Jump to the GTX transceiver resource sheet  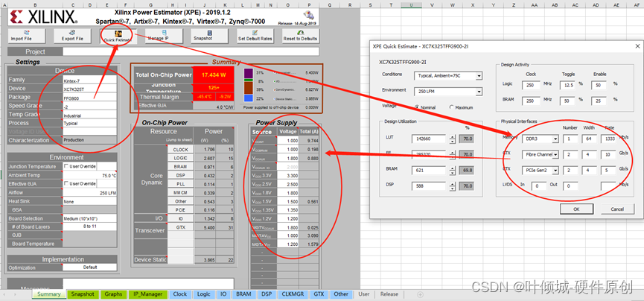180,227
